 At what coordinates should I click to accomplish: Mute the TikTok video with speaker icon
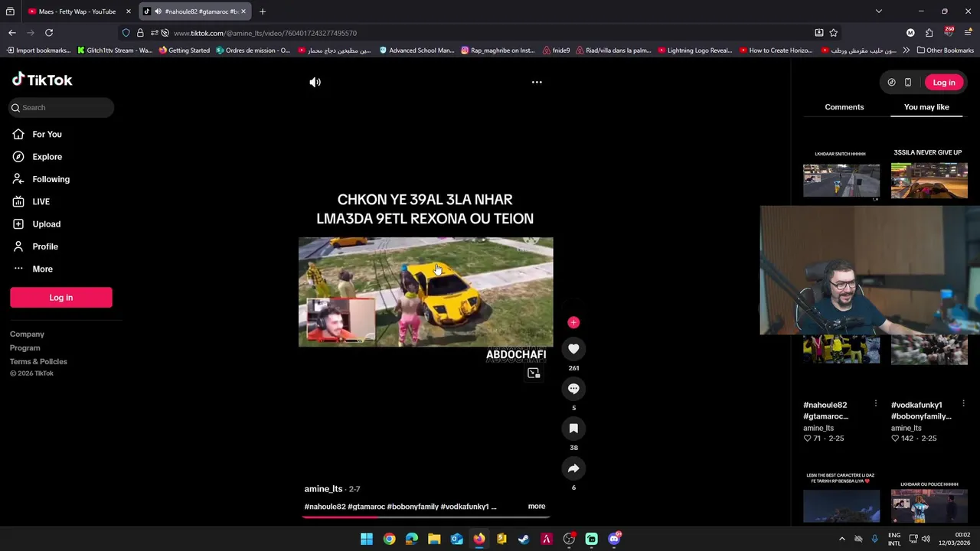coord(315,82)
